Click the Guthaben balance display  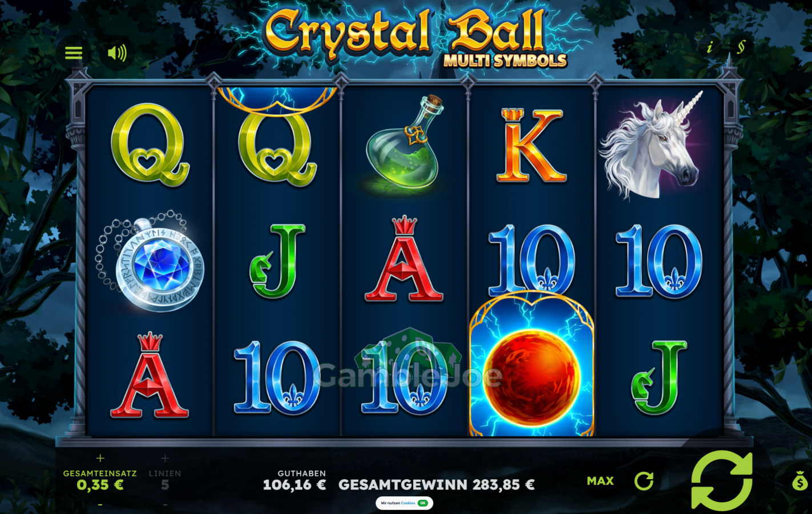295,480
